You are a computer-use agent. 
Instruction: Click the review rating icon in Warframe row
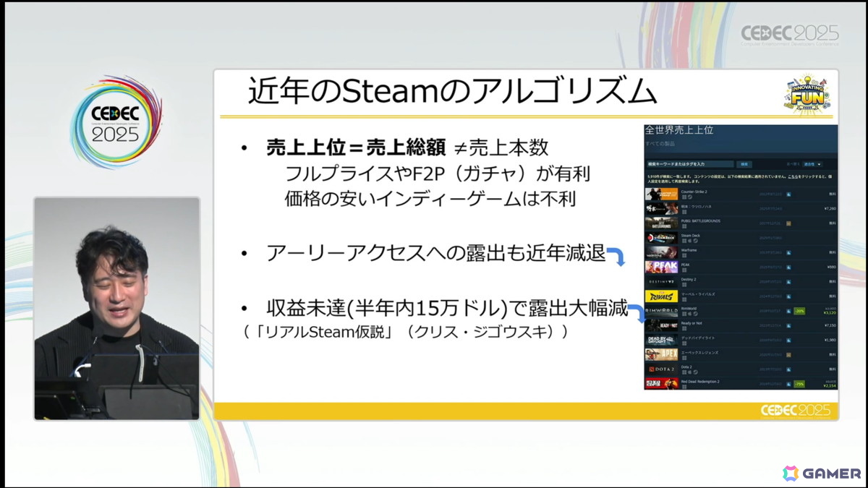pos(788,252)
